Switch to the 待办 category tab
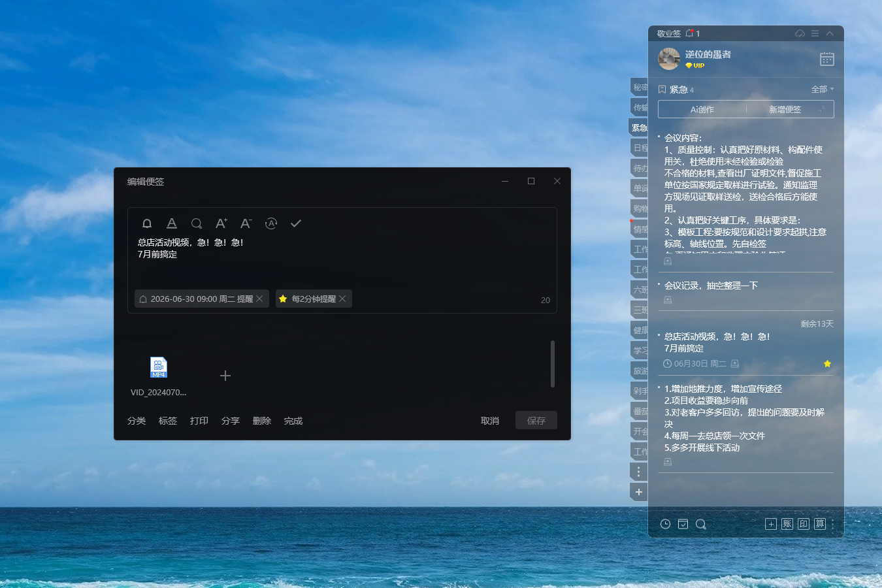 coord(639,168)
